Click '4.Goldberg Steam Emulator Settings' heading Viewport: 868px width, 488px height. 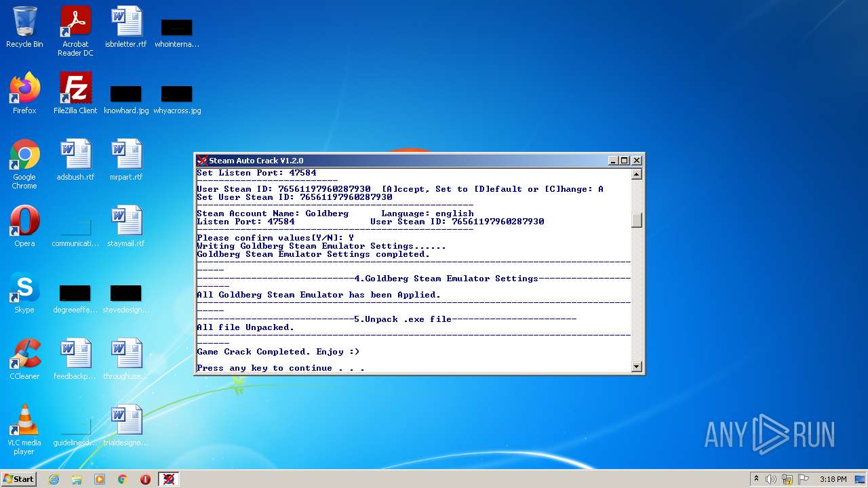pyautogui.click(x=446, y=279)
